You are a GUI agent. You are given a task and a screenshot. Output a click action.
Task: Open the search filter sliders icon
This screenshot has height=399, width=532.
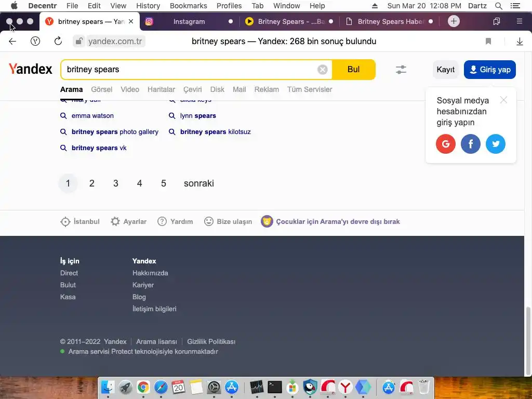coord(401,70)
